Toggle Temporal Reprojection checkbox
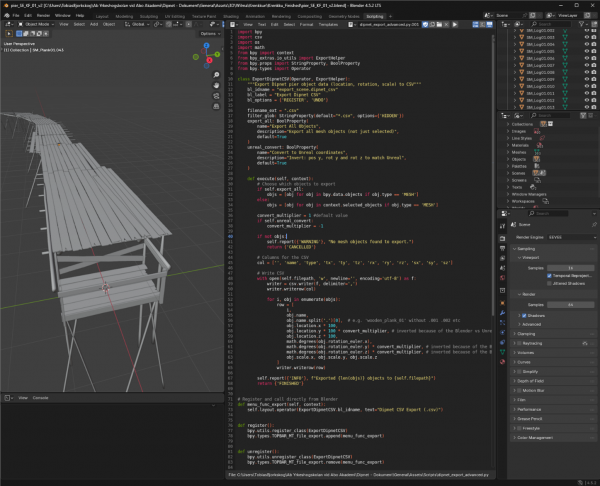Viewport: 600px width, 486px height. [x=549, y=276]
